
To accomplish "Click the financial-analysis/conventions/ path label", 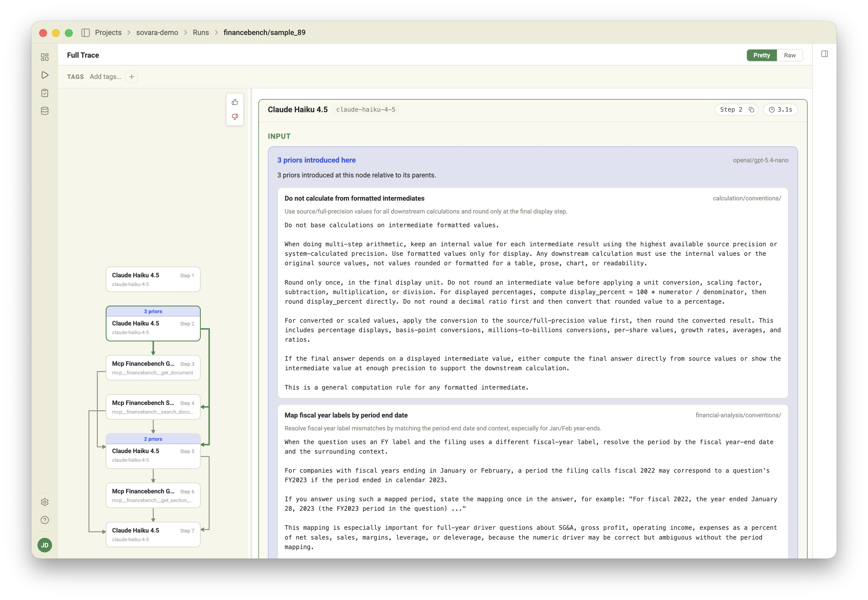I will (738, 415).
